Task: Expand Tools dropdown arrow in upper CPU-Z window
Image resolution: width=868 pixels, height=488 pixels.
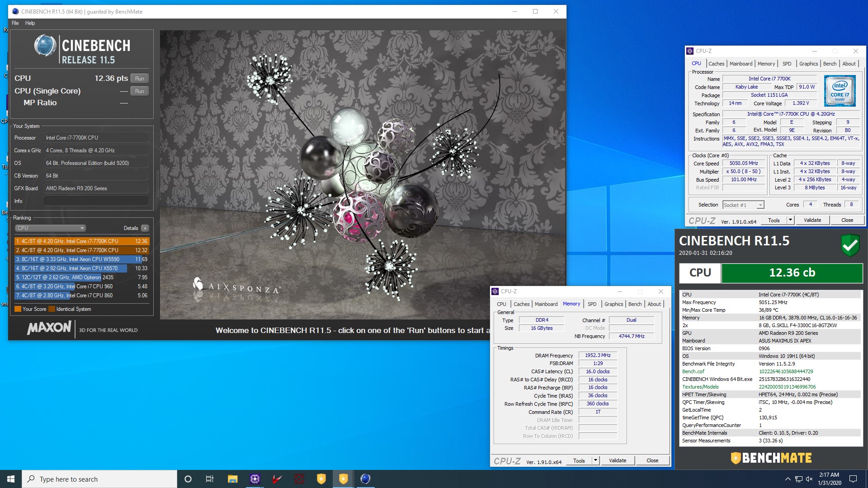Action: pyautogui.click(x=790, y=221)
